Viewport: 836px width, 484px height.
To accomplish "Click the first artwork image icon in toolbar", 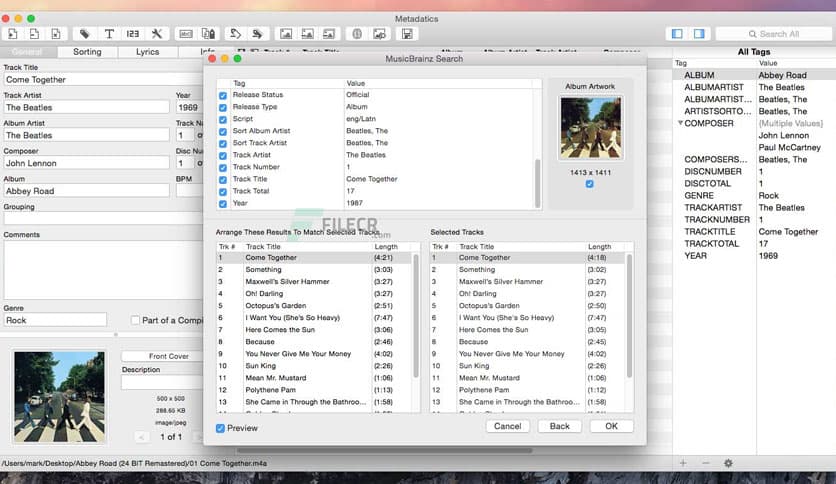I will pos(286,34).
